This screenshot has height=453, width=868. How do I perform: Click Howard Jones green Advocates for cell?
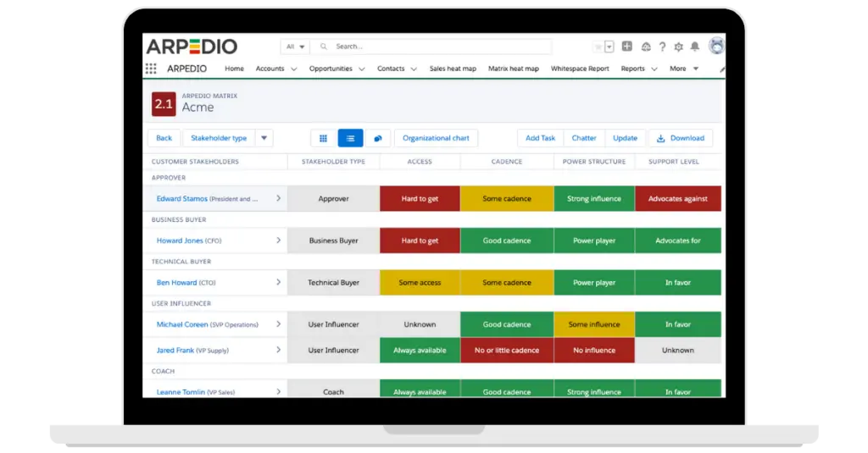[x=677, y=240]
